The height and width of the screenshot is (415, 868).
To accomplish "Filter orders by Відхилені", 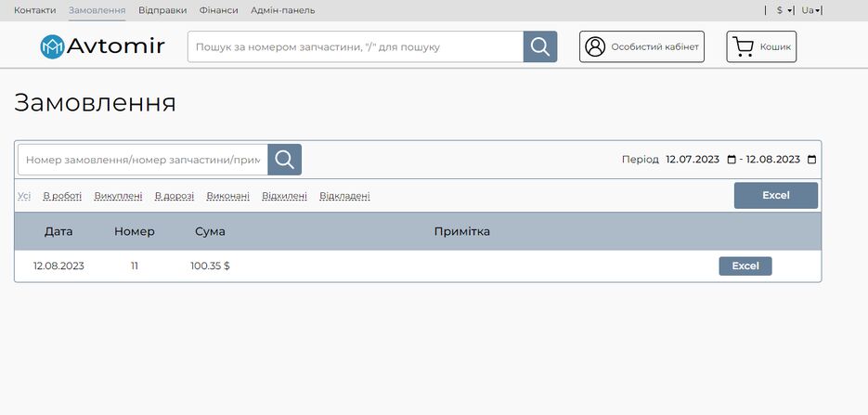I will tap(284, 196).
